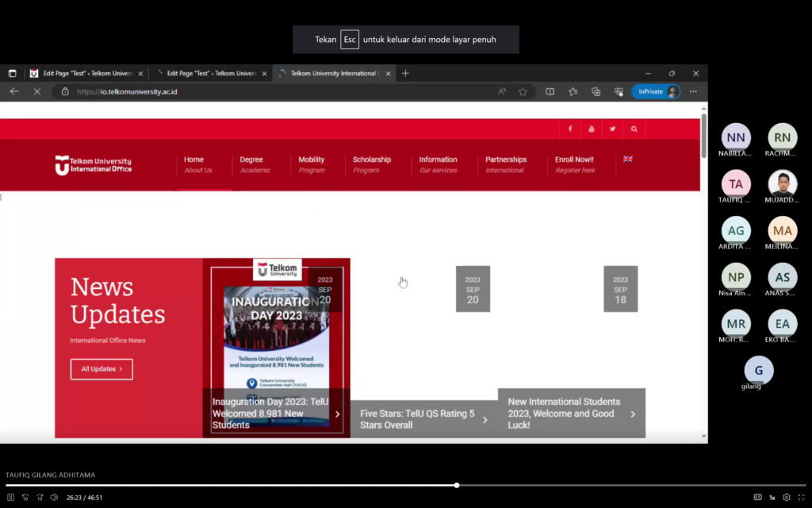Select participant avatar NN Nabilla
The height and width of the screenshot is (508, 812).
coord(736,137)
